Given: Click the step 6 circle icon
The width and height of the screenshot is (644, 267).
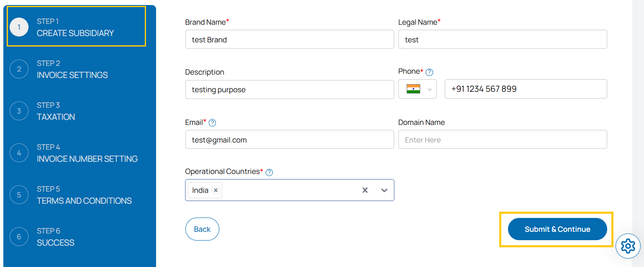Looking at the screenshot, I should [19, 237].
